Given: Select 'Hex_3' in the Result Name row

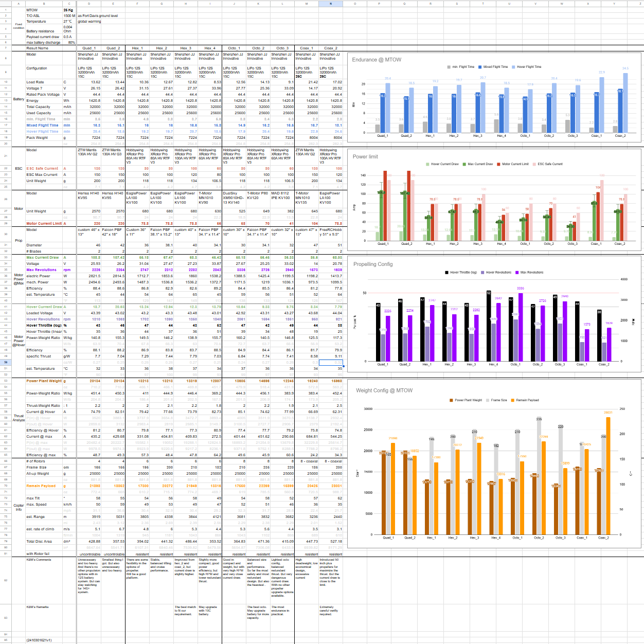Looking at the screenshot, I should (x=186, y=48).
